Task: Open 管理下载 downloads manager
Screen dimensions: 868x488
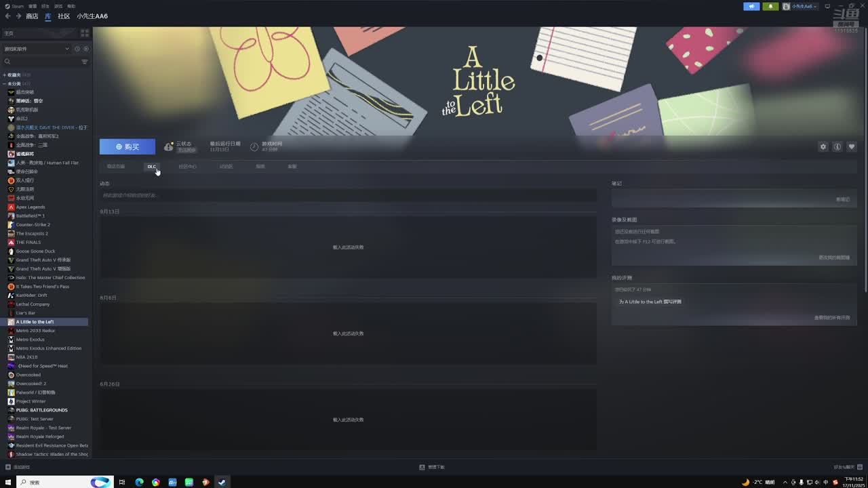Action: [432, 467]
